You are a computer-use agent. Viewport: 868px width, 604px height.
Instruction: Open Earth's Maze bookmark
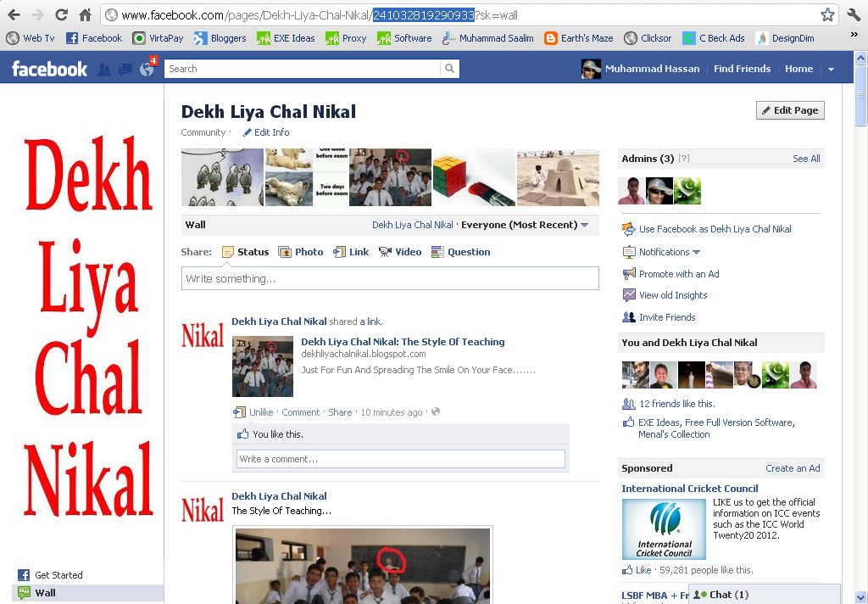579,38
